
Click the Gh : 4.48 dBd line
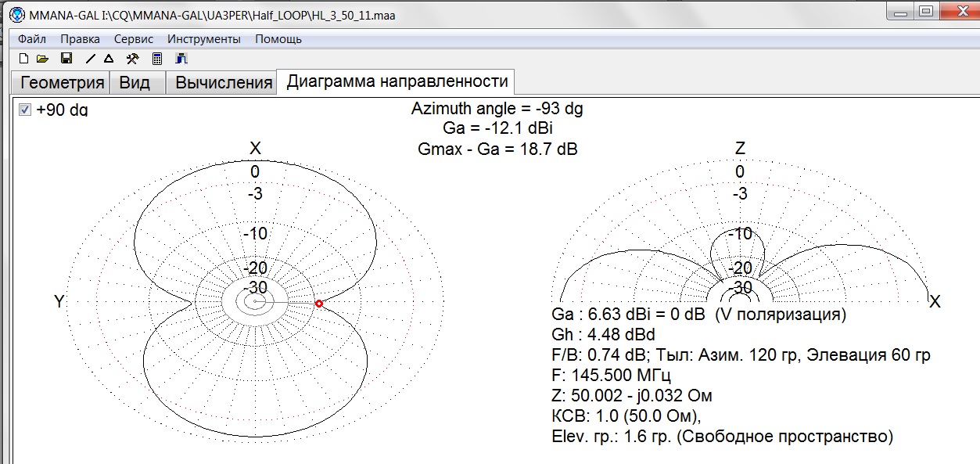pos(604,336)
